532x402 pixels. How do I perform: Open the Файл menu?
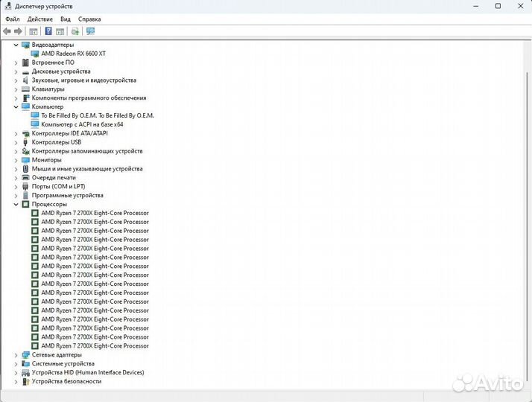(12, 19)
